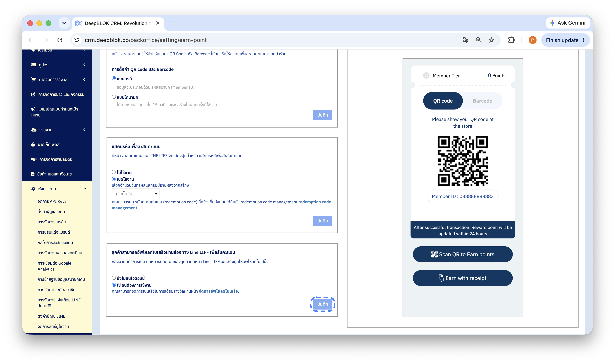The image size is (615, 364).
Task: Open การย้ายฐานข้อมูลสมาชิกเดิม
Action: (61, 279)
